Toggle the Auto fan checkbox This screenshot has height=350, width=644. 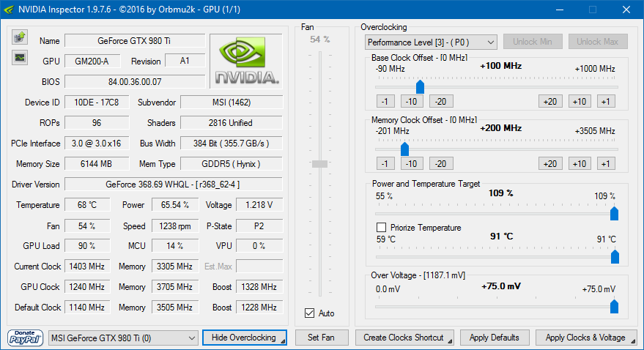pyautogui.click(x=310, y=313)
